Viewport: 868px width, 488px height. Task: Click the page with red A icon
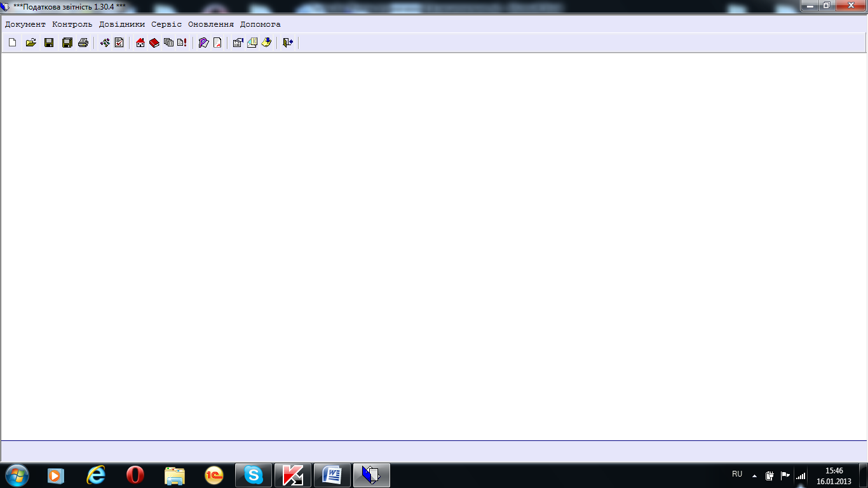pos(217,43)
